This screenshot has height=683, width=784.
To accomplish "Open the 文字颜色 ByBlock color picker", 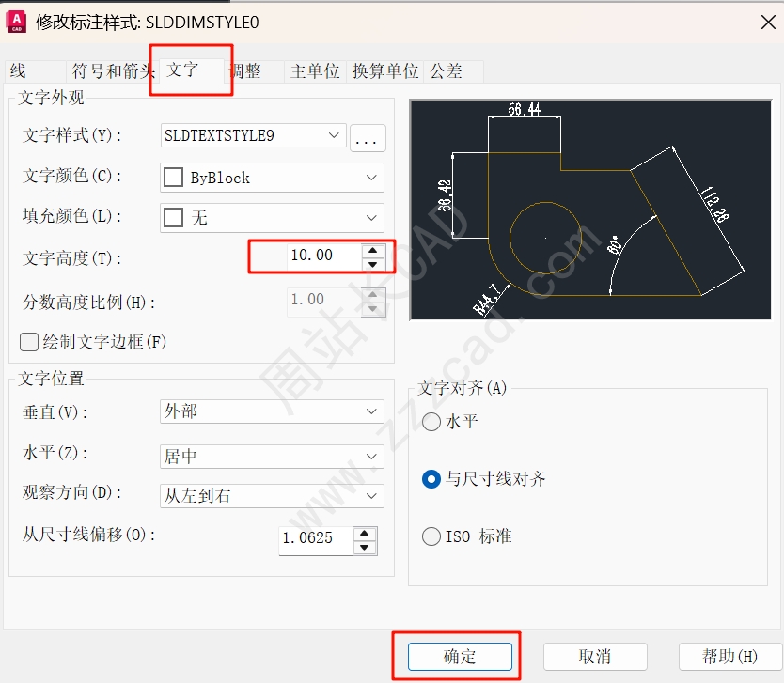I will click(x=272, y=178).
